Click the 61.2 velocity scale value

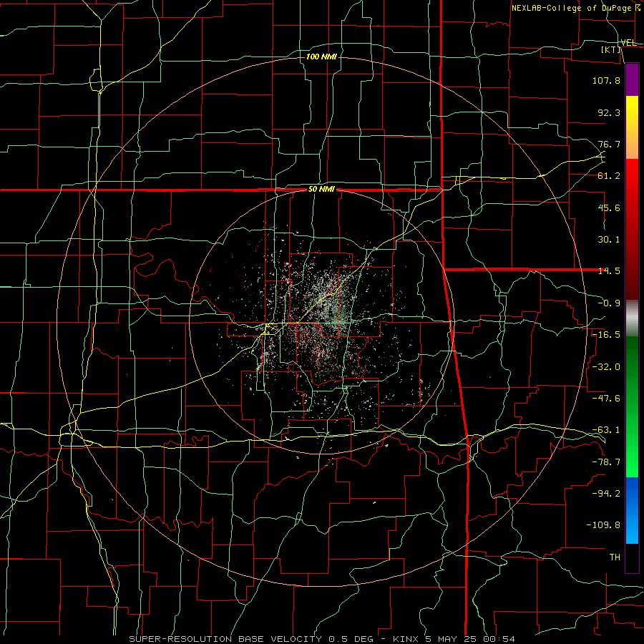(x=609, y=176)
